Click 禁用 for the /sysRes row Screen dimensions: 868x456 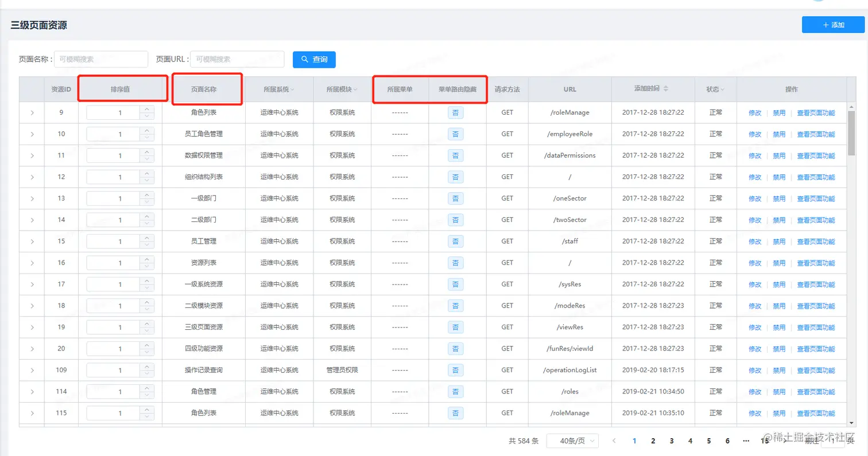pyautogui.click(x=779, y=285)
